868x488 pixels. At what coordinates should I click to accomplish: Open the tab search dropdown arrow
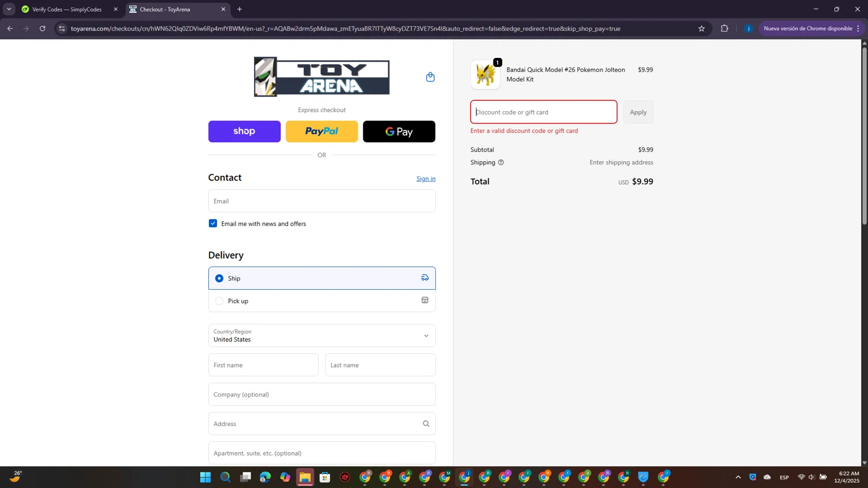[9, 9]
